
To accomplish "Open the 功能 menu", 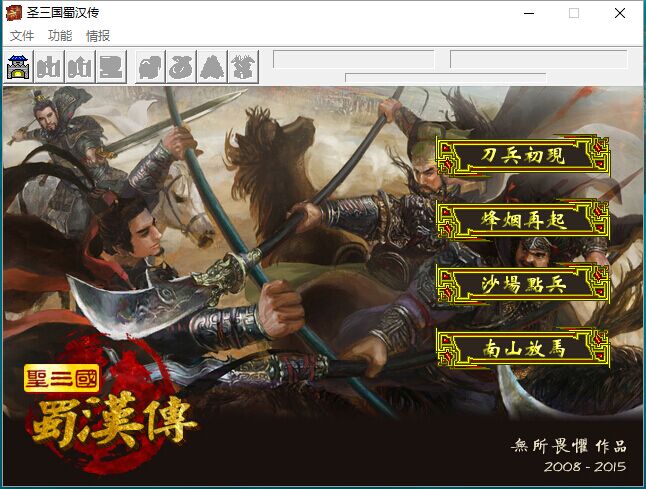I will (x=60, y=36).
